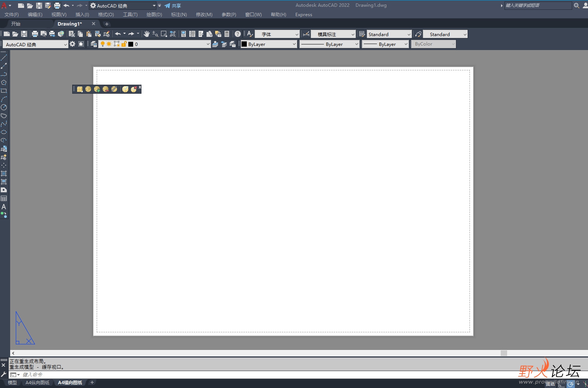The width and height of the screenshot is (588, 388).
Task: Select the Make Block tool
Action: pos(4,157)
